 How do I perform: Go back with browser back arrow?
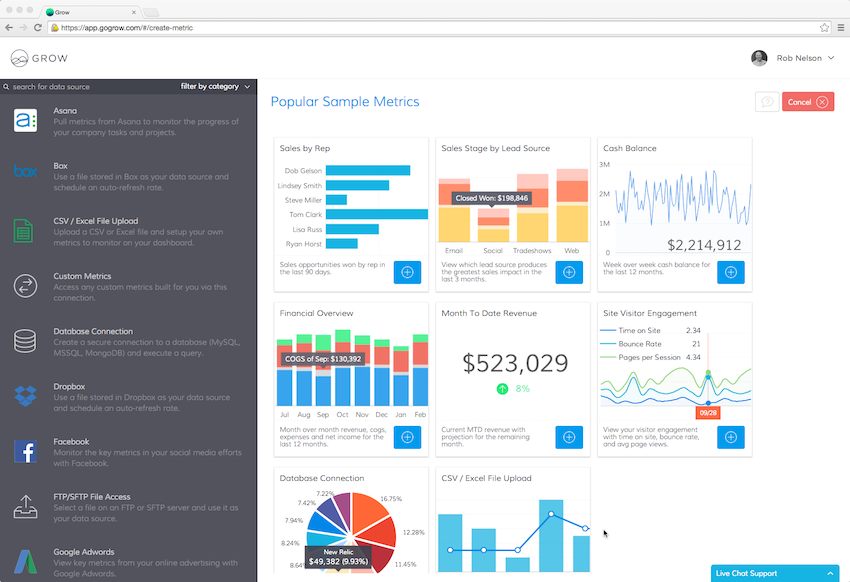click(x=9, y=28)
